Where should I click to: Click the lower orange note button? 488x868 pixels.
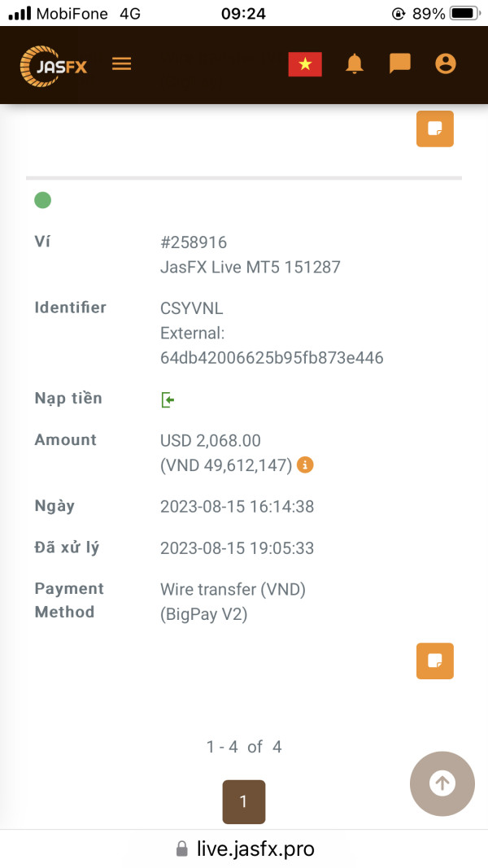point(435,661)
